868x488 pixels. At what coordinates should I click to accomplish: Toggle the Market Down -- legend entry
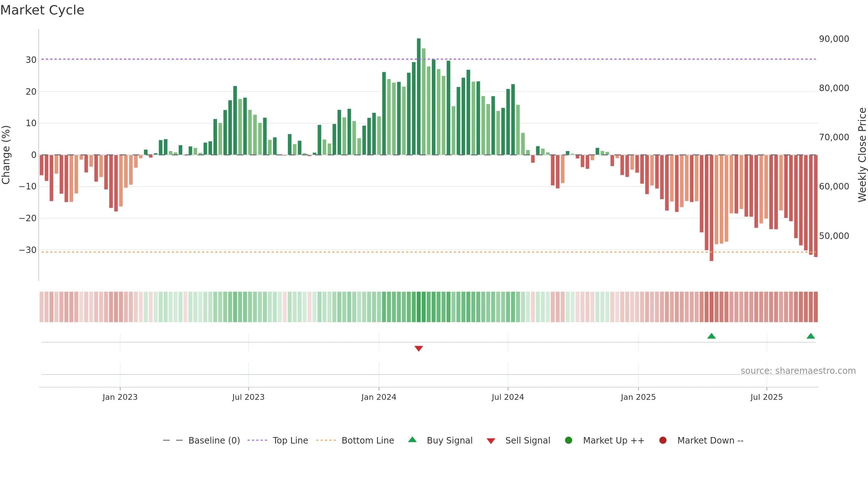(701, 440)
